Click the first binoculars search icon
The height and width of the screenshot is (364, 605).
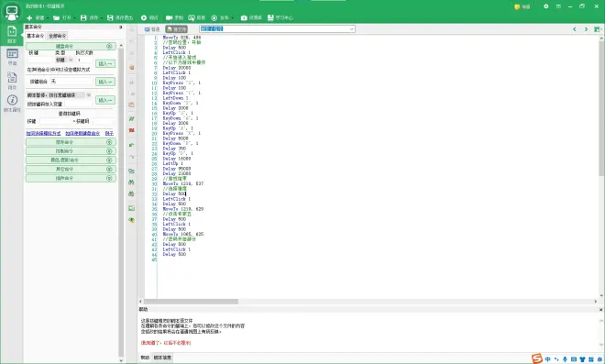click(x=132, y=182)
